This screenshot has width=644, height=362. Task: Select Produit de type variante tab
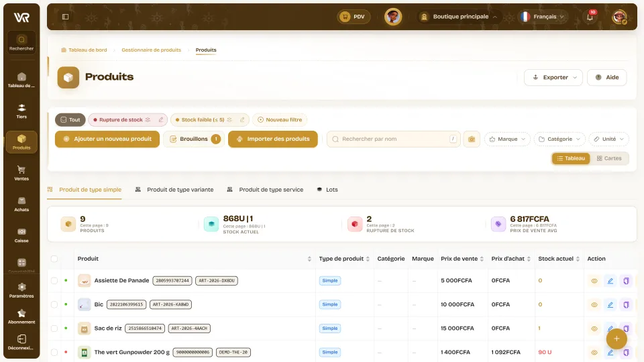click(x=174, y=190)
